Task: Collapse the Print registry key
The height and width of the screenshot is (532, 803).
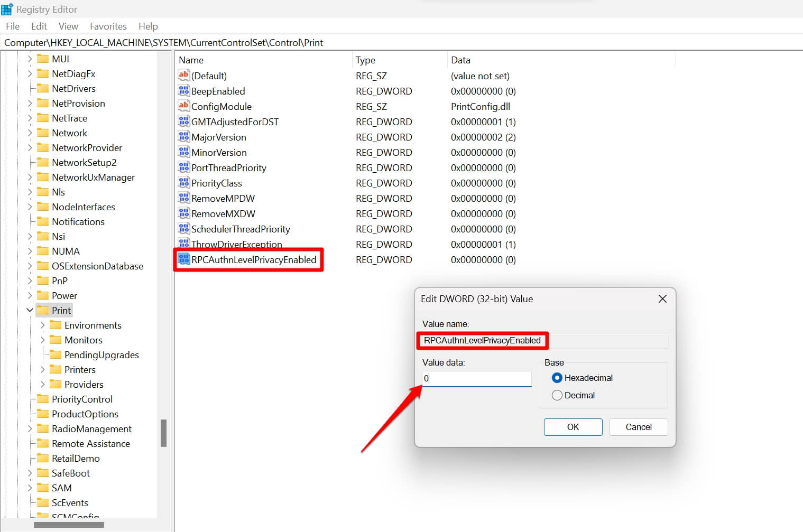Action: coord(30,310)
